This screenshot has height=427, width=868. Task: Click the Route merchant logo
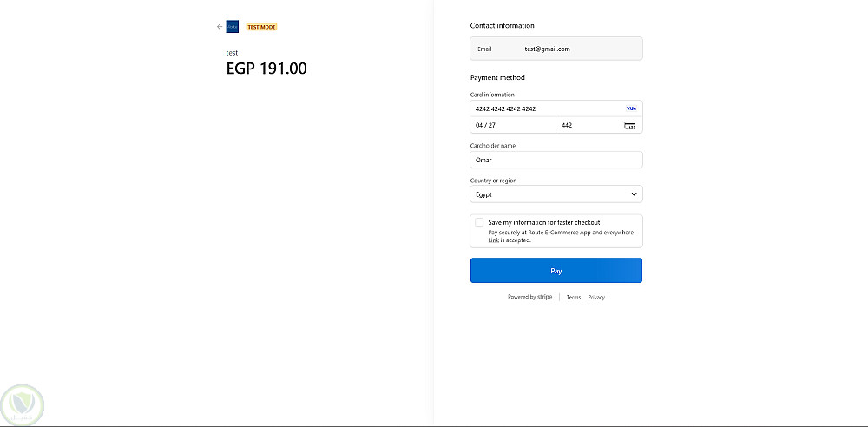pyautogui.click(x=232, y=27)
